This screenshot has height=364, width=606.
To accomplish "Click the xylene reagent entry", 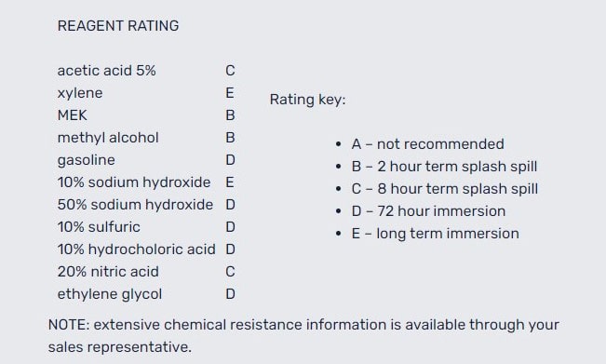I will [80, 93].
